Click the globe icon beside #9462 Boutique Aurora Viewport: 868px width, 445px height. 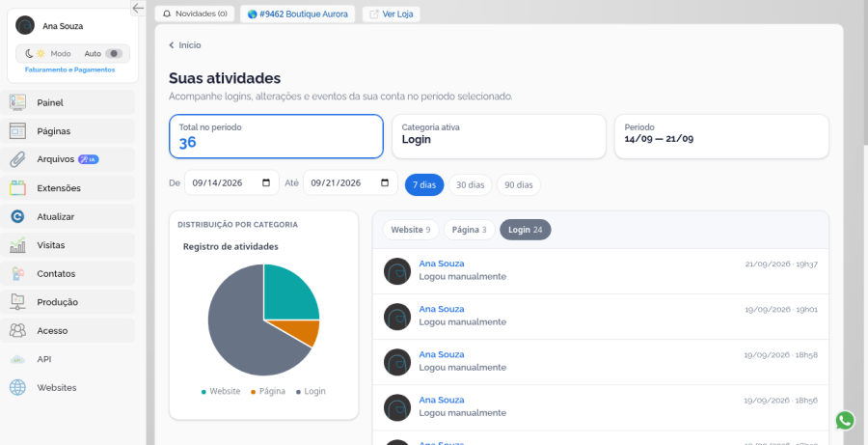[253, 14]
